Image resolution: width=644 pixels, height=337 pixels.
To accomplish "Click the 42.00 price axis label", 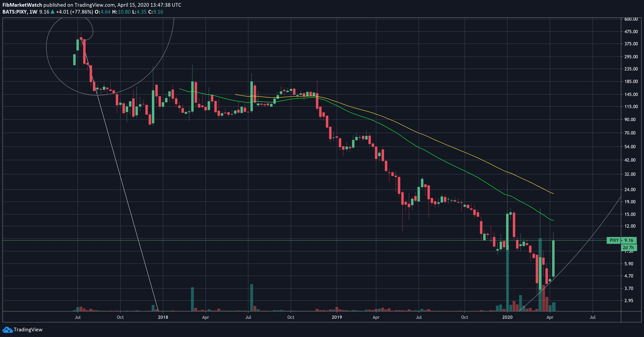I will [x=630, y=160].
